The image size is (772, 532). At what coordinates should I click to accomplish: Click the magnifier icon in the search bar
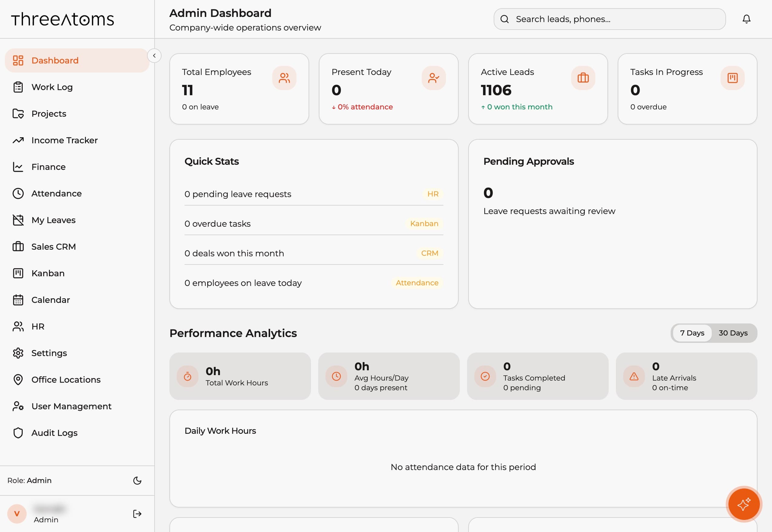tap(505, 19)
